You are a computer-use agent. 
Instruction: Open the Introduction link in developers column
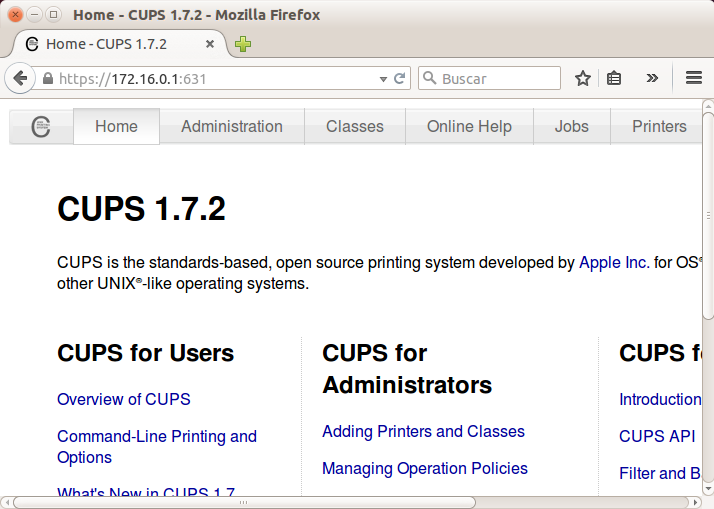click(x=660, y=399)
